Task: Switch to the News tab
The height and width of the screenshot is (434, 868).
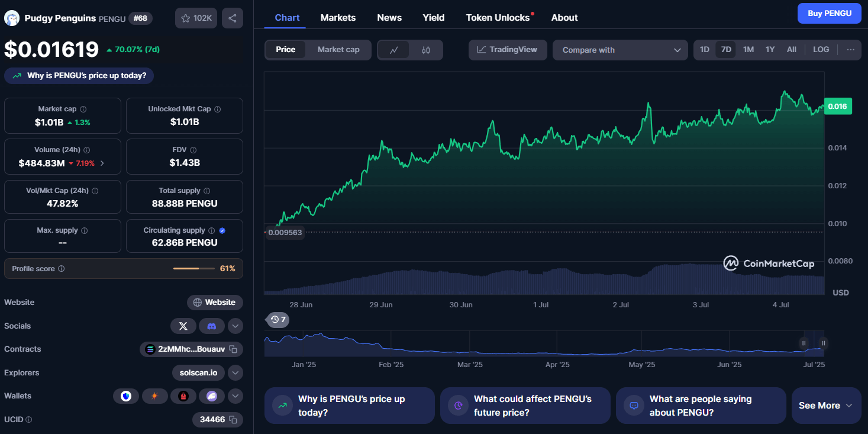Action: (x=389, y=18)
